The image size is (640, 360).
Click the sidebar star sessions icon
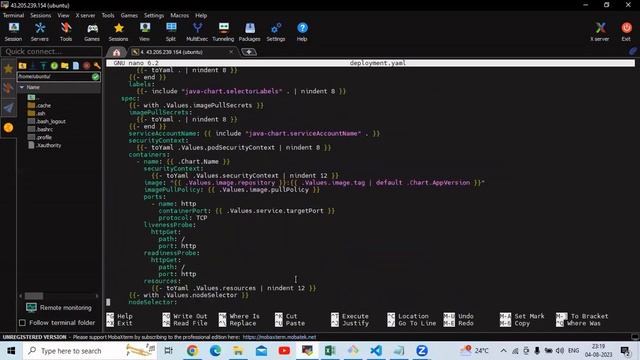tap(8, 69)
